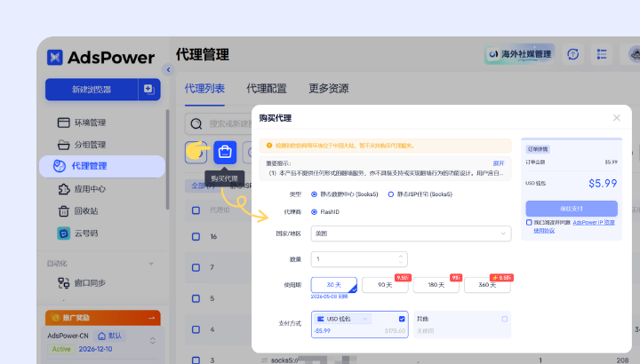This screenshot has height=364, width=640.
Task: Click the sidebar scrollbar
Action: (167, 159)
